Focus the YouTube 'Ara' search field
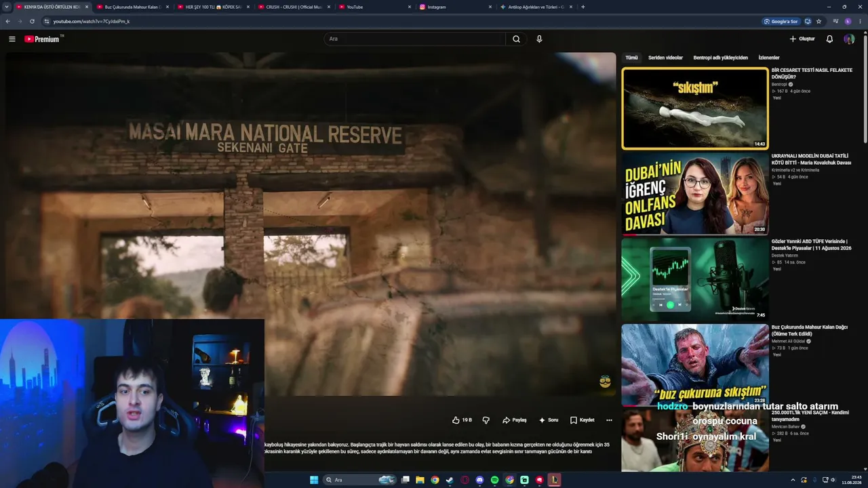 pos(414,39)
